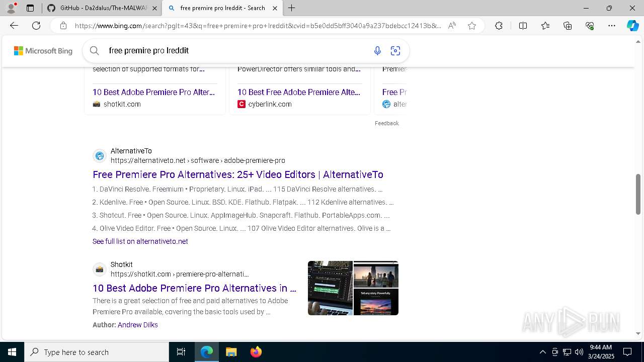Click the browser address bar URL
This screenshot has height=362, width=644.
pos(258,26)
